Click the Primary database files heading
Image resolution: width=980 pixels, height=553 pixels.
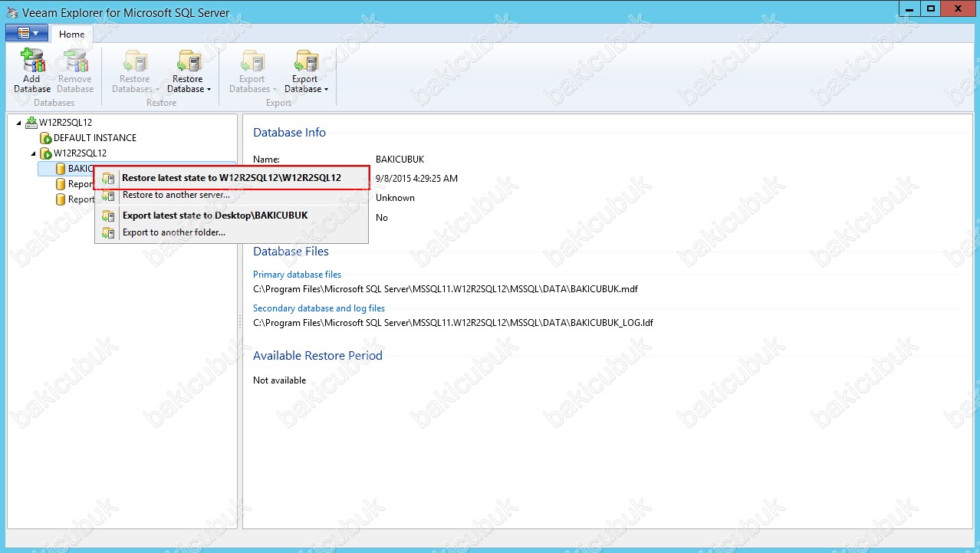pyautogui.click(x=297, y=275)
